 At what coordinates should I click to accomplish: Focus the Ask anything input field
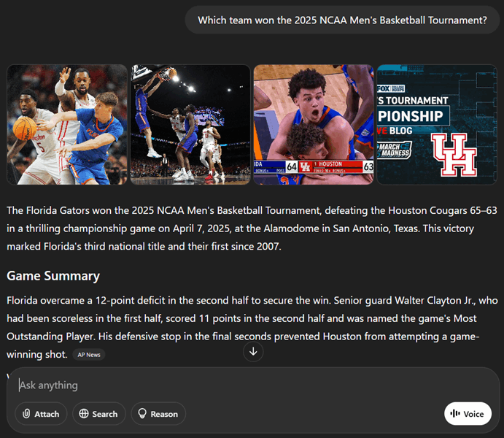[252, 385]
